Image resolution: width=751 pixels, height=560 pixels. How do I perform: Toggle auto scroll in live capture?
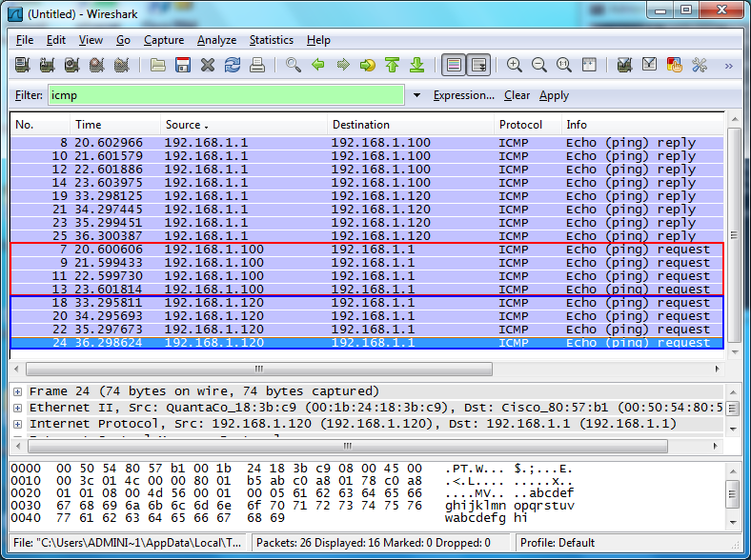point(478,65)
